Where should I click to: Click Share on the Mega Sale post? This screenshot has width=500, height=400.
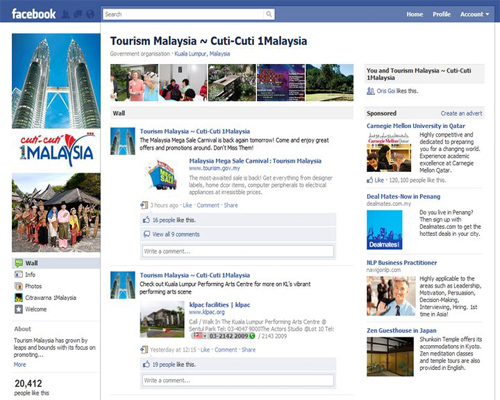231,205
